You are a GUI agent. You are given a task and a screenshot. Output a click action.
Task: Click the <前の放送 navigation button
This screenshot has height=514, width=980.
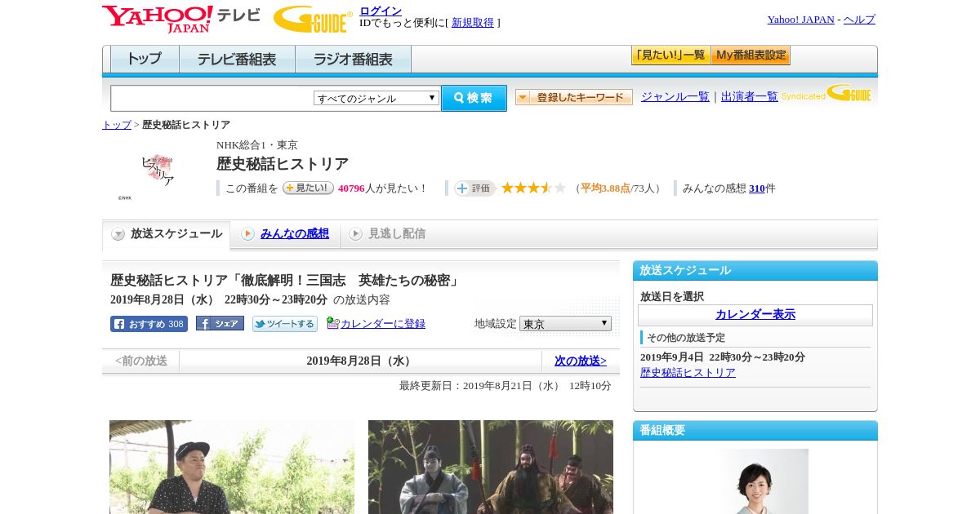pyautogui.click(x=141, y=361)
